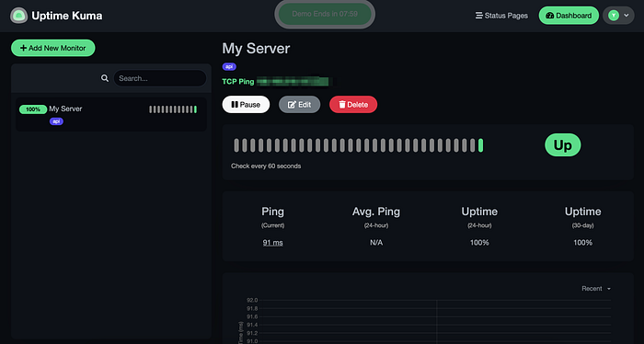
Task: Go to the Dashboard
Action: [x=569, y=16]
